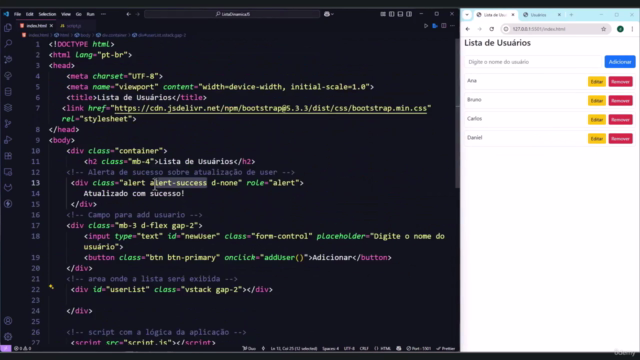Click the Prettier status bar item
The image size is (640, 360).
click(446, 349)
